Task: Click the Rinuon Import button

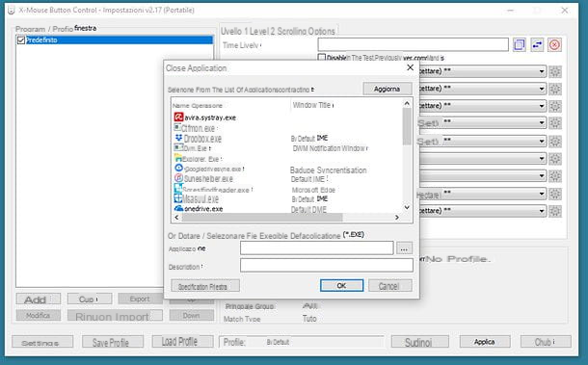Action: (x=115, y=316)
